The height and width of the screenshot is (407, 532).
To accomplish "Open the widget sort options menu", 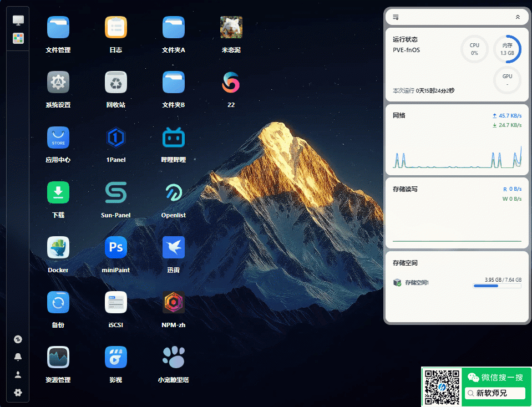I will (394, 17).
